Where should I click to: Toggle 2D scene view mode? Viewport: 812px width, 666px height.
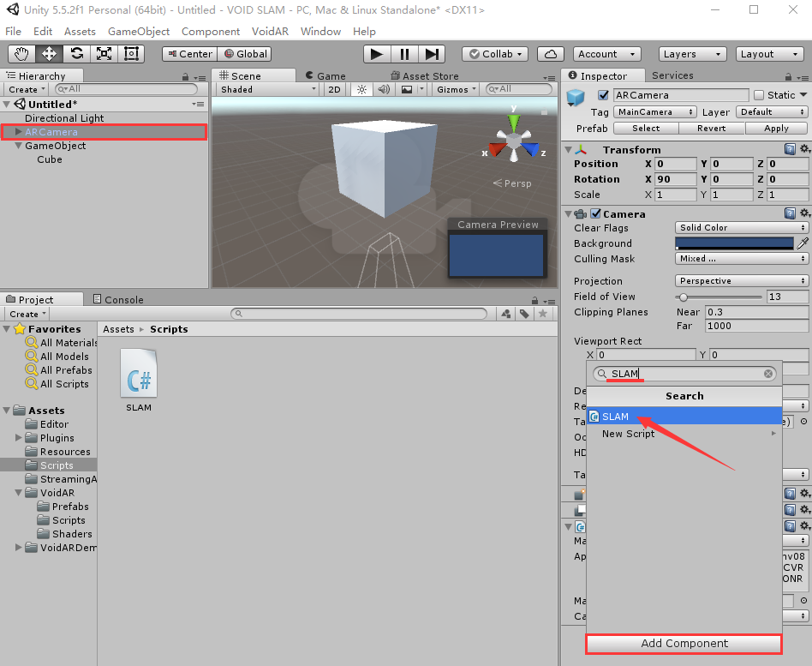pos(335,90)
